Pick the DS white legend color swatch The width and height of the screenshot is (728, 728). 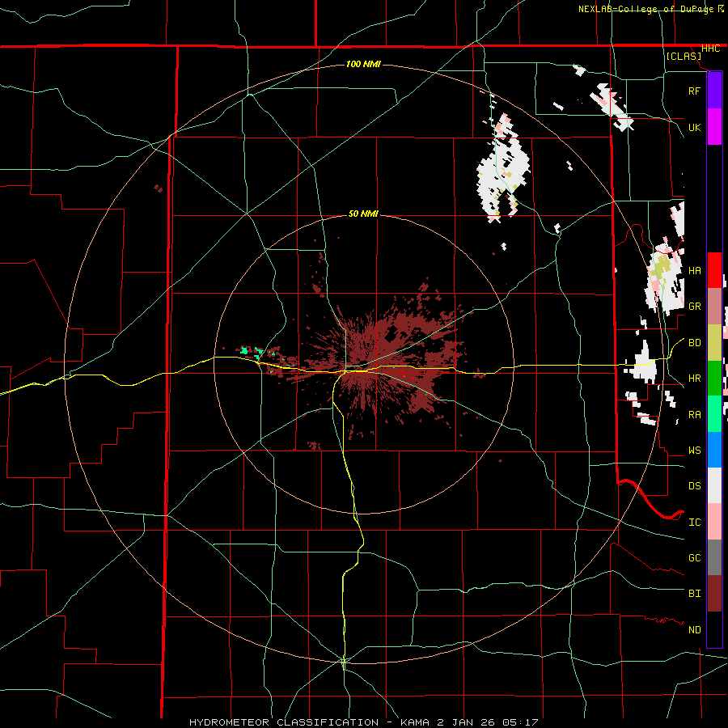(x=714, y=485)
